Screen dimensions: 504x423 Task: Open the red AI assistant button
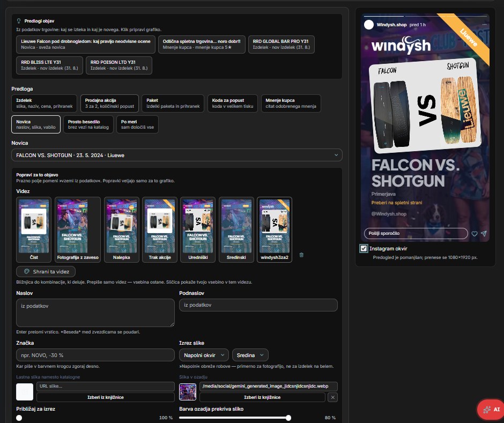tap(491, 409)
